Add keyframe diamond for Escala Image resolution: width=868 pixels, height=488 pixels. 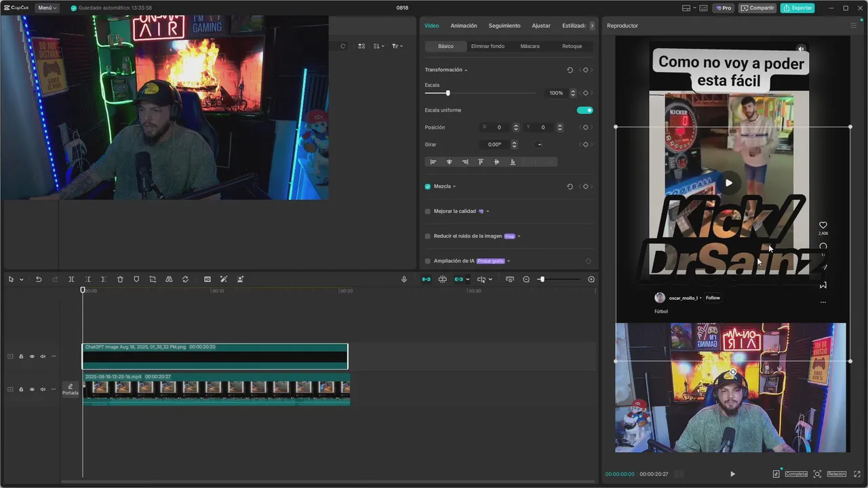[x=586, y=93]
